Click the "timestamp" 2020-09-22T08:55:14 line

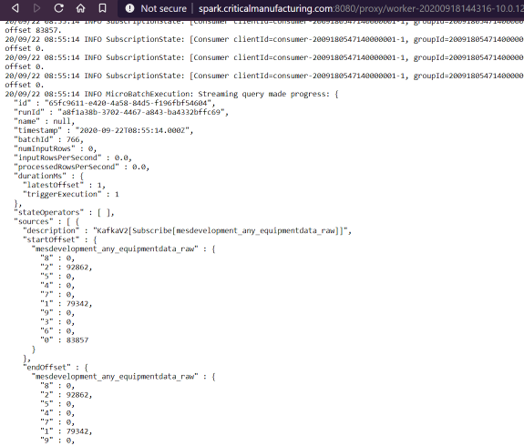[x=103, y=130]
